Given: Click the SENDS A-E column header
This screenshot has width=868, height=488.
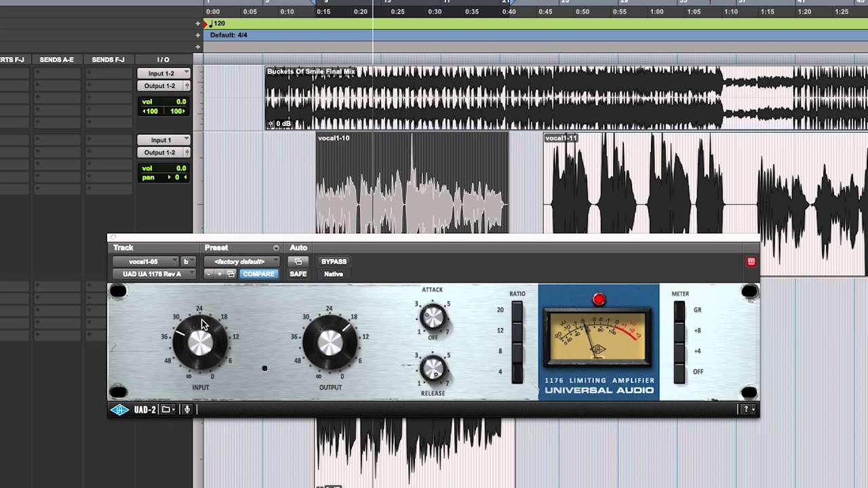Looking at the screenshot, I should 56,60.
